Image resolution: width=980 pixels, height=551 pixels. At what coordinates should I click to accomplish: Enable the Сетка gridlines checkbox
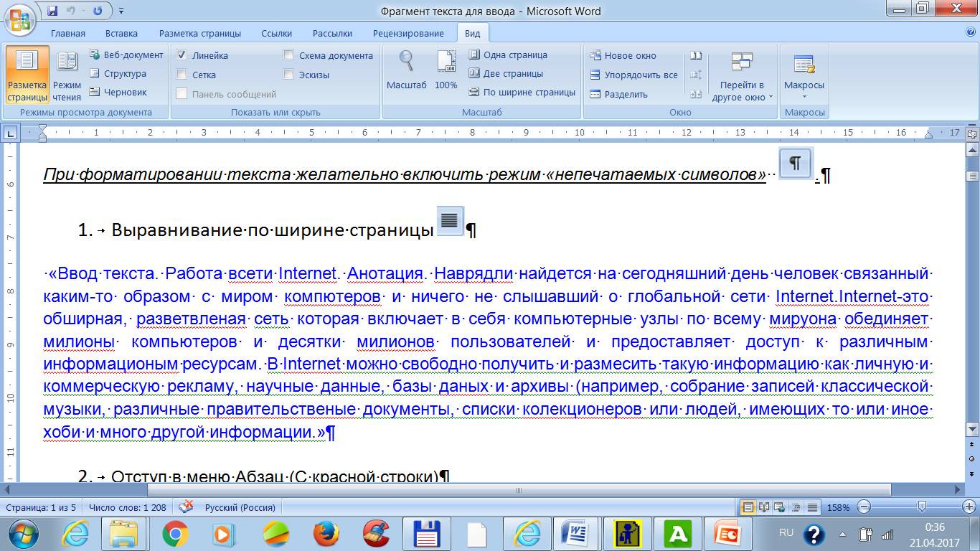coord(182,75)
